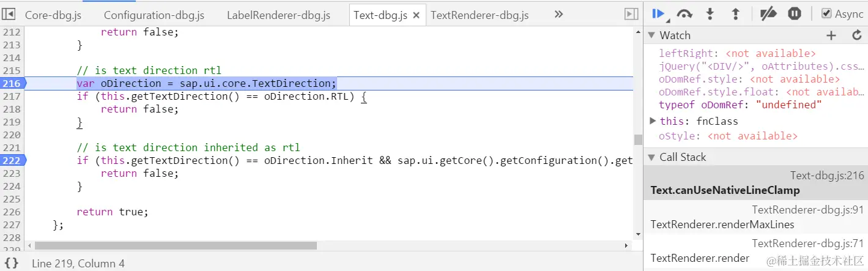
Task: Refresh watch expressions
Action: pyautogui.click(x=857, y=35)
